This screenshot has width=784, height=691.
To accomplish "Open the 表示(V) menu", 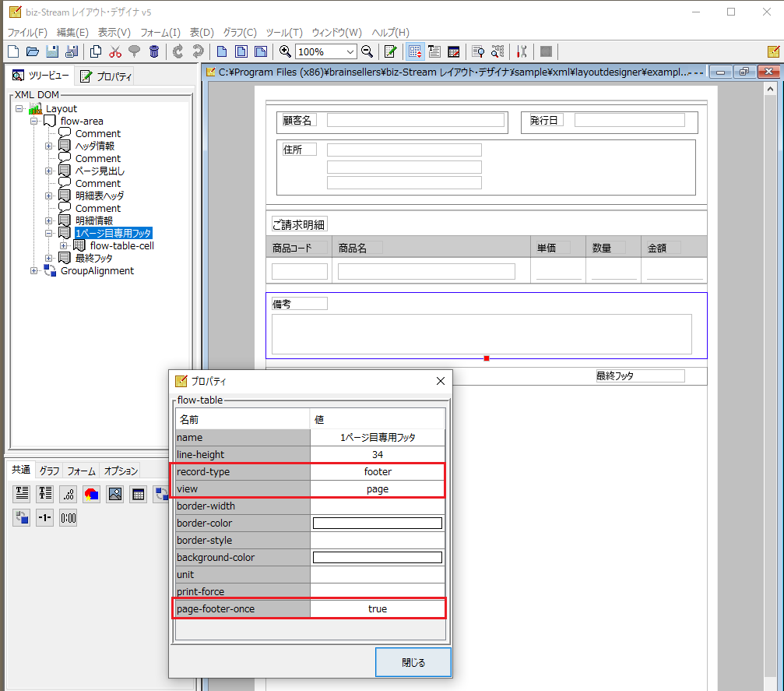I will pyautogui.click(x=114, y=33).
